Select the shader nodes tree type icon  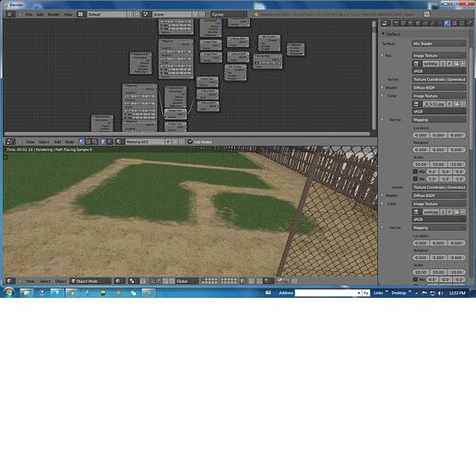82,142
